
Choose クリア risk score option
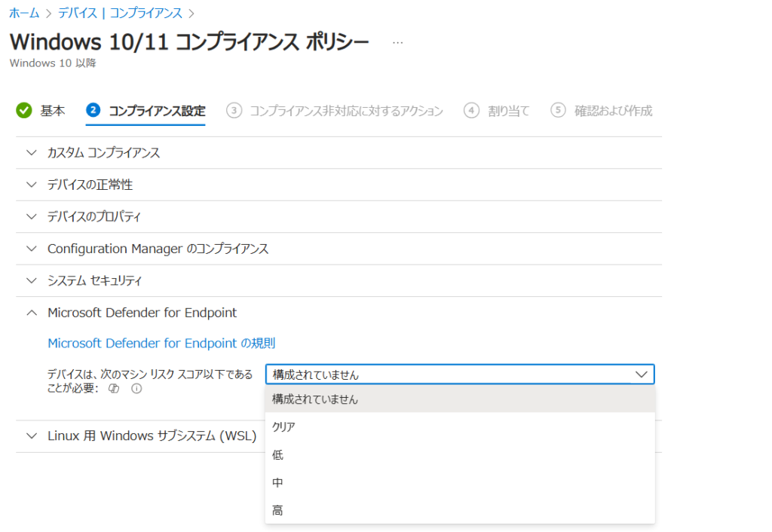pyautogui.click(x=460, y=427)
